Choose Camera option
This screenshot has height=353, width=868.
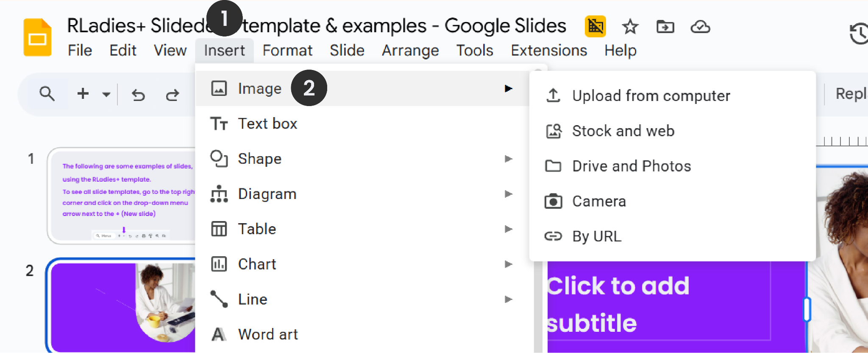point(672,201)
